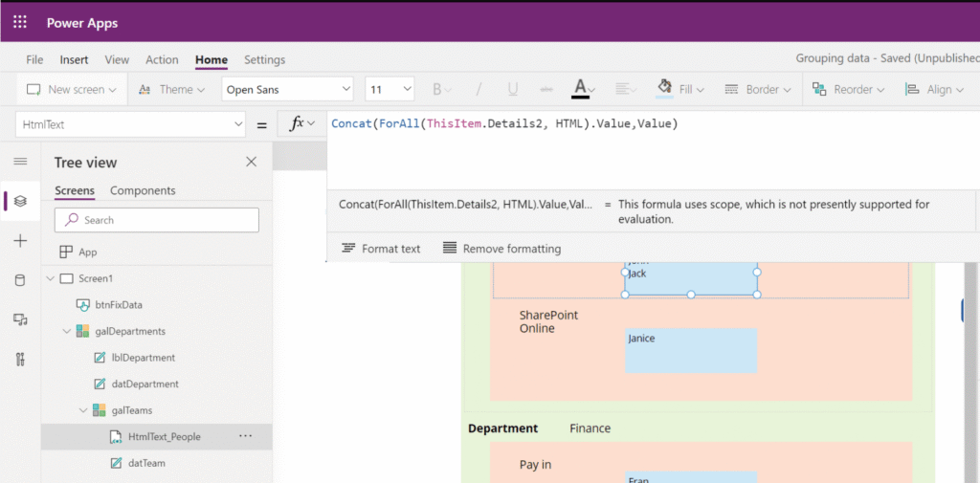The height and width of the screenshot is (483, 980).
Task: Open the text alignment options
Action: point(626,89)
